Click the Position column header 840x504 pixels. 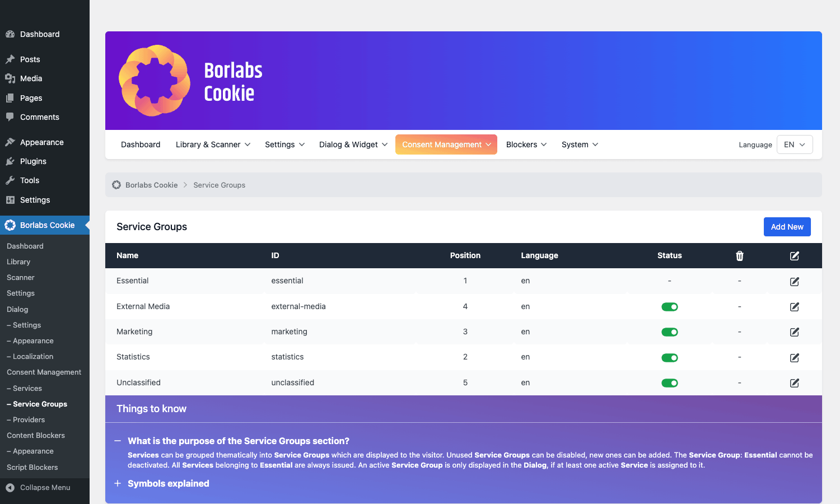(x=465, y=255)
